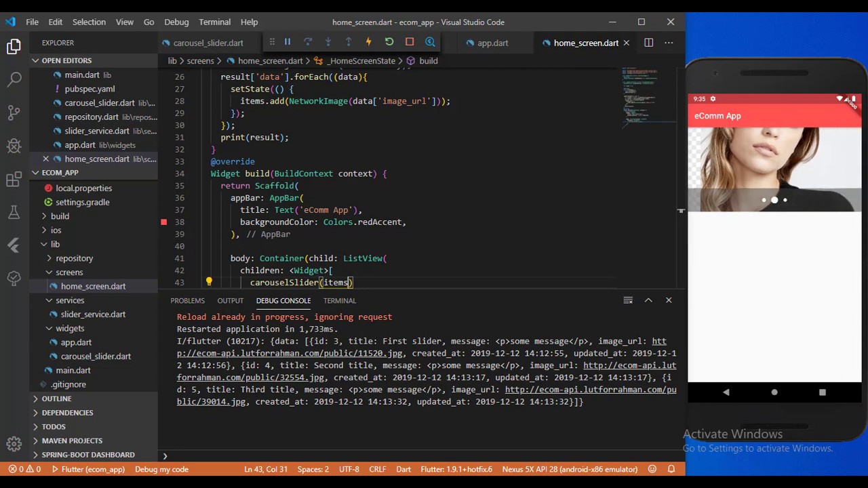Open the Manage gear icon

[x=14, y=445]
